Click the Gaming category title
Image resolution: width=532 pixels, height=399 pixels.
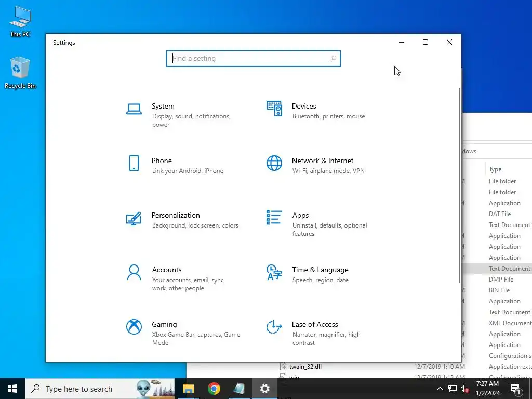coord(164,324)
